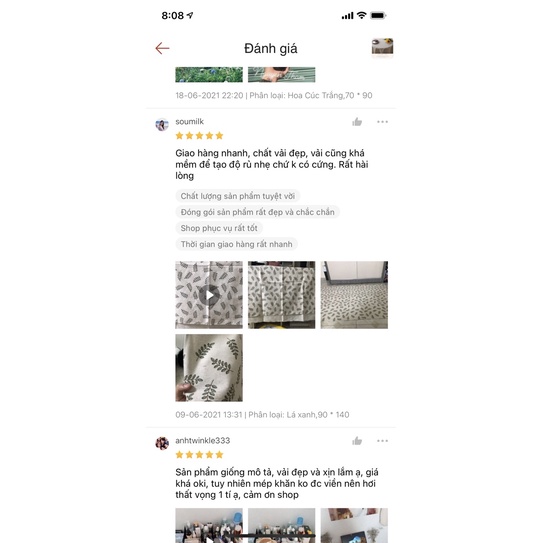Open the username soumilk
543x543 pixels.
(189, 122)
